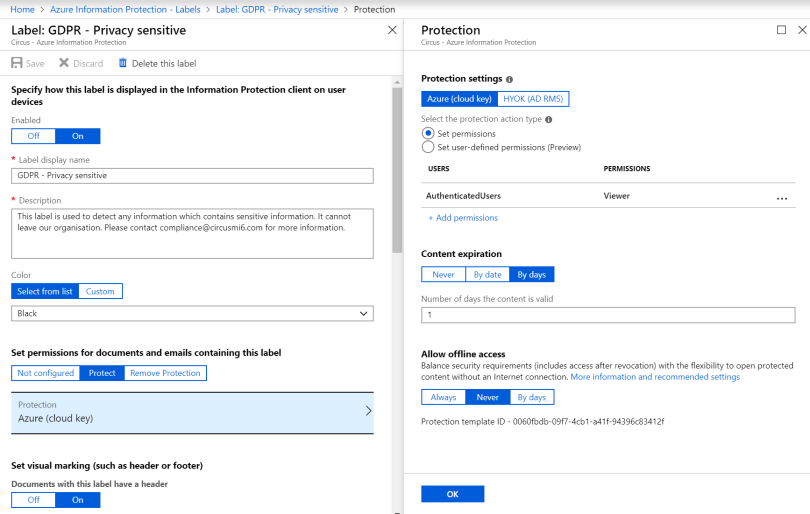Click the Add permissions link
Image resolution: width=810 pixels, height=514 pixels.
[x=463, y=217]
